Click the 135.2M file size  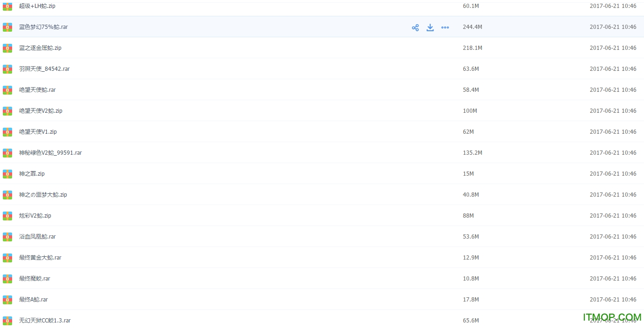[472, 153]
